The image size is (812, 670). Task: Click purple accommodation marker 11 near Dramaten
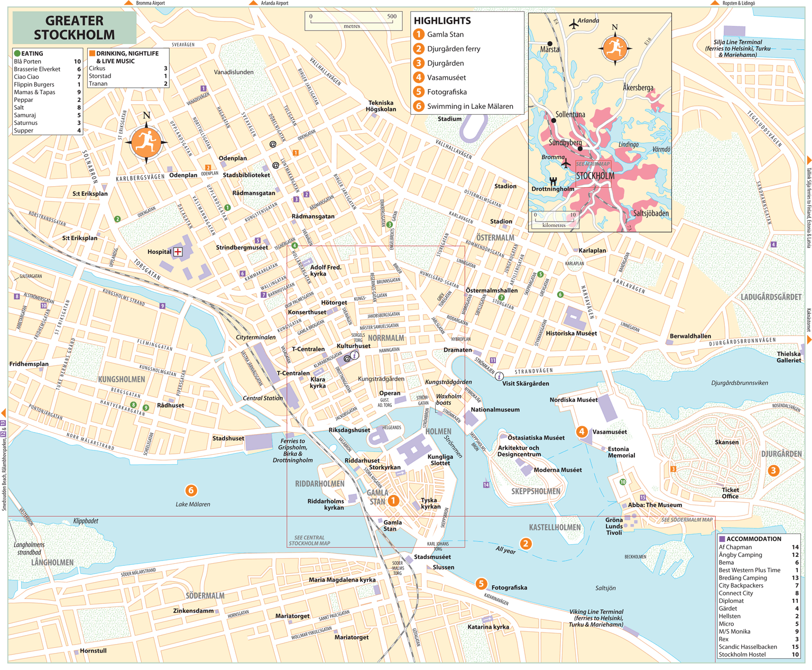point(493,360)
